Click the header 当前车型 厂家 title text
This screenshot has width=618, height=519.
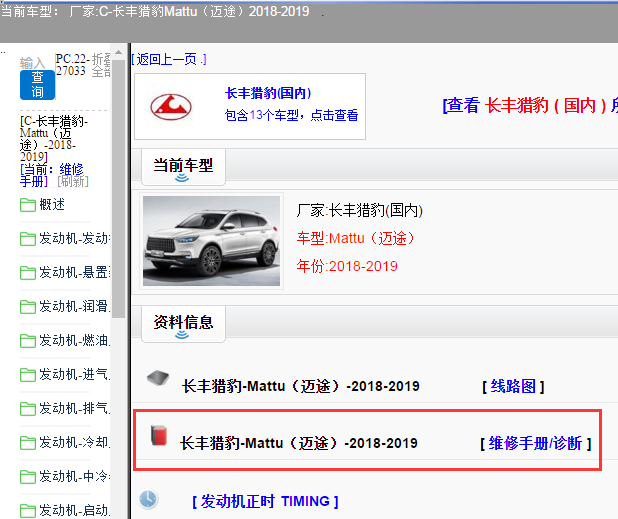point(155,11)
